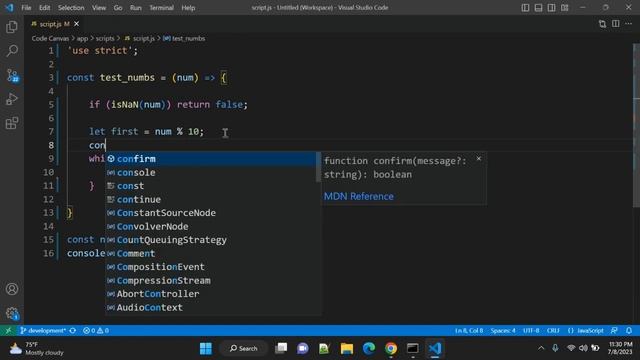Image resolution: width=640 pixels, height=360 pixels.
Task: Open the Explorer view in activity bar
Action: pyautogui.click(x=12, y=27)
